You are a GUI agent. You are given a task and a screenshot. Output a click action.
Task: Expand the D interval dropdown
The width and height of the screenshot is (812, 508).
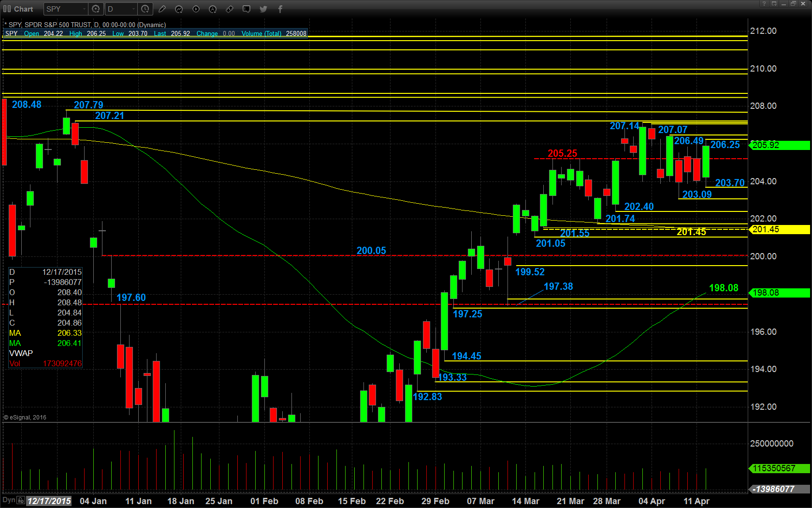[x=133, y=9]
